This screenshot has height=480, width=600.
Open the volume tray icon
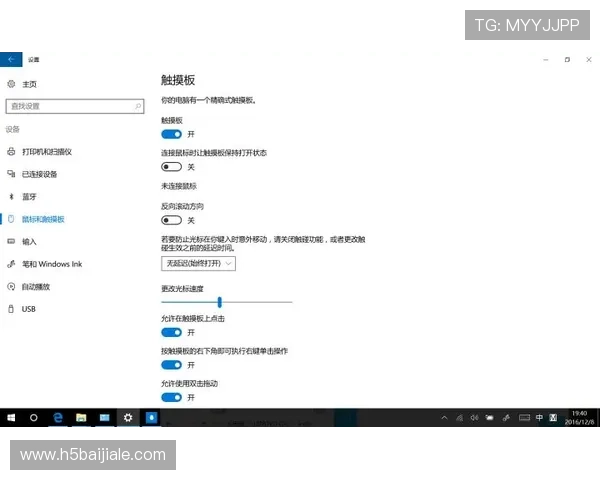474,418
